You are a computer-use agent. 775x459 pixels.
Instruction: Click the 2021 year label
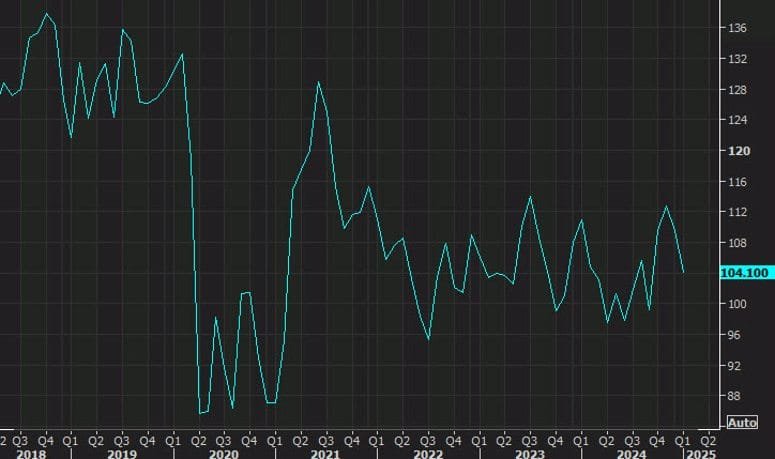pyautogui.click(x=325, y=453)
